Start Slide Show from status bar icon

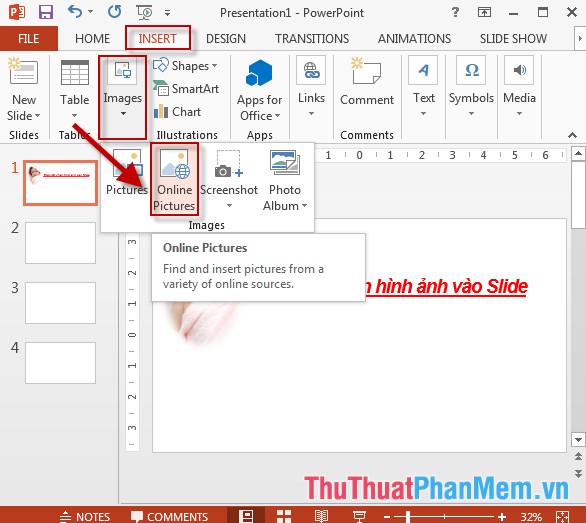pyautogui.click(x=359, y=516)
